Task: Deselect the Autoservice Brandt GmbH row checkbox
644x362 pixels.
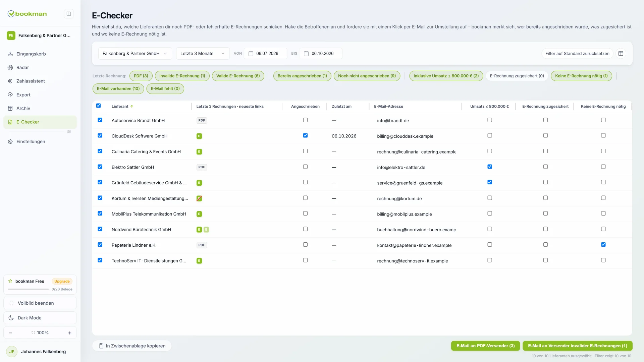Action: pyautogui.click(x=100, y=120)
